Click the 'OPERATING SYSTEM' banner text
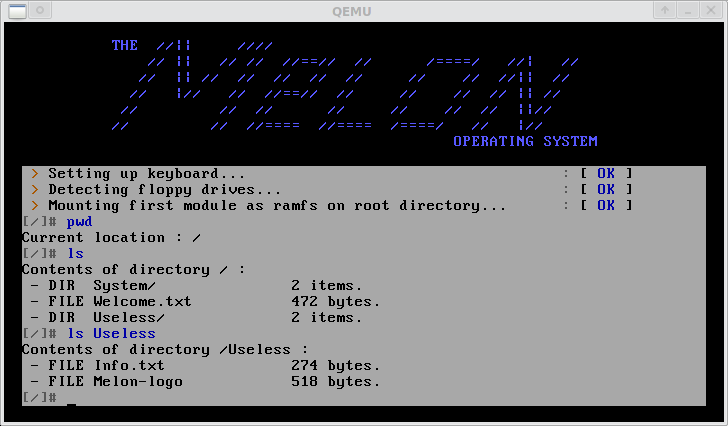The height and width of the screenshot is (426, 728). point(525,141)
